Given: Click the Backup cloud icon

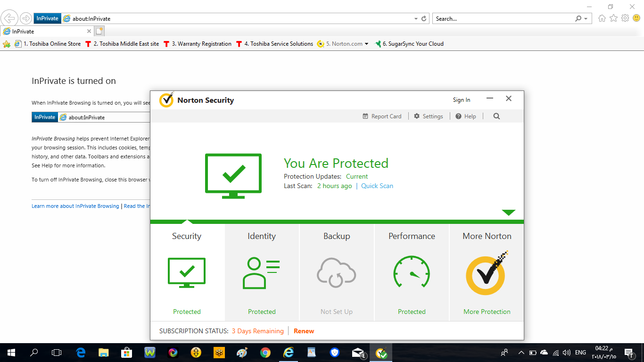Looking at the screenshot, I should pos(337,272).
